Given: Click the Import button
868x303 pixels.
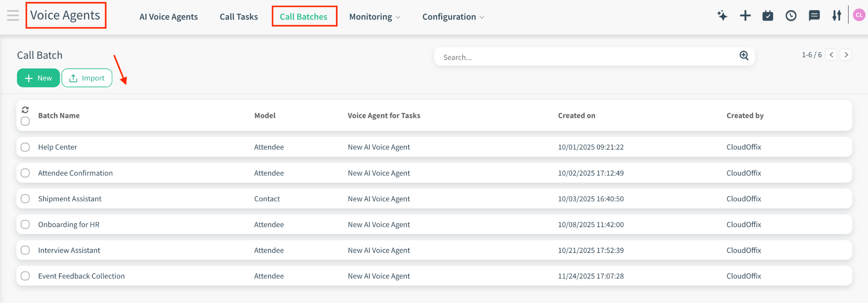Looking at the screenshot, I should [x=87, y=78].
